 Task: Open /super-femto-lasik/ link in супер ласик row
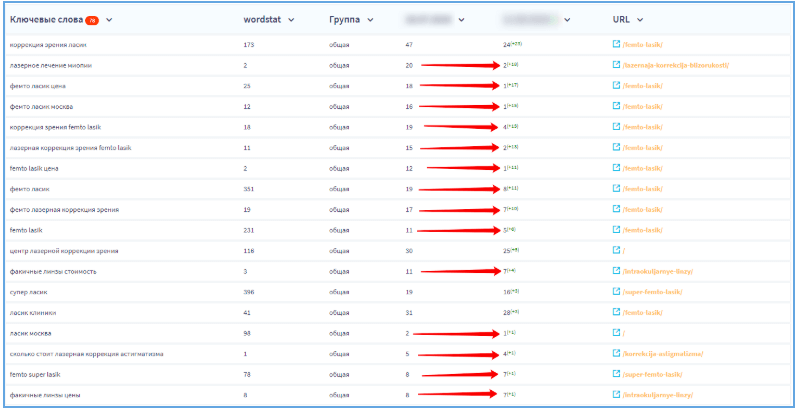(652, 292)
